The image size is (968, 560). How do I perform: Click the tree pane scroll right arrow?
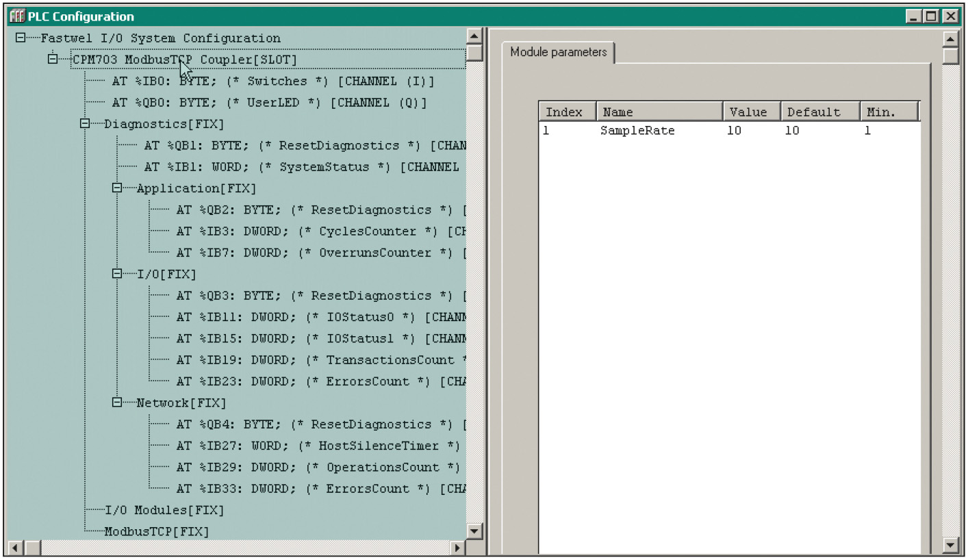click(458, 547)
